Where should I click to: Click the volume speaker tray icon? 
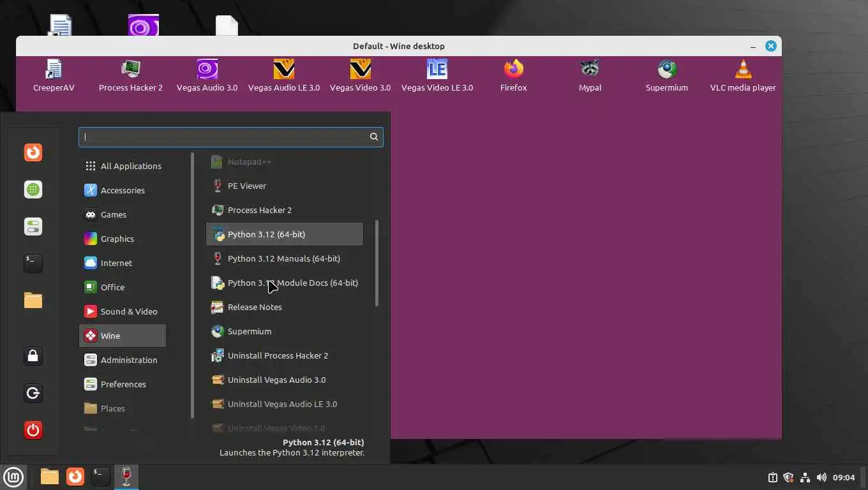pos(821,477)
